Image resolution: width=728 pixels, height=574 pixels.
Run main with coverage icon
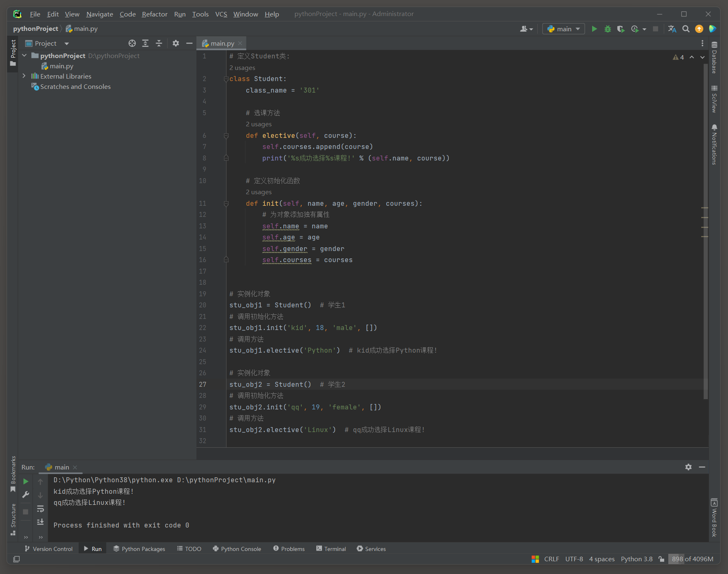tap(621, 29)
